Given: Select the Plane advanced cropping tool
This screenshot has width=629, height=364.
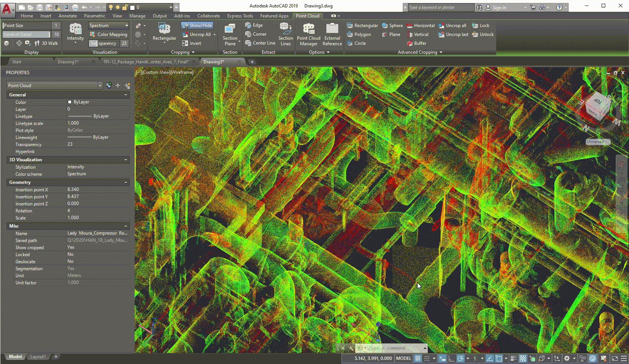Looking at the screenshot, I should coord(391,34).
